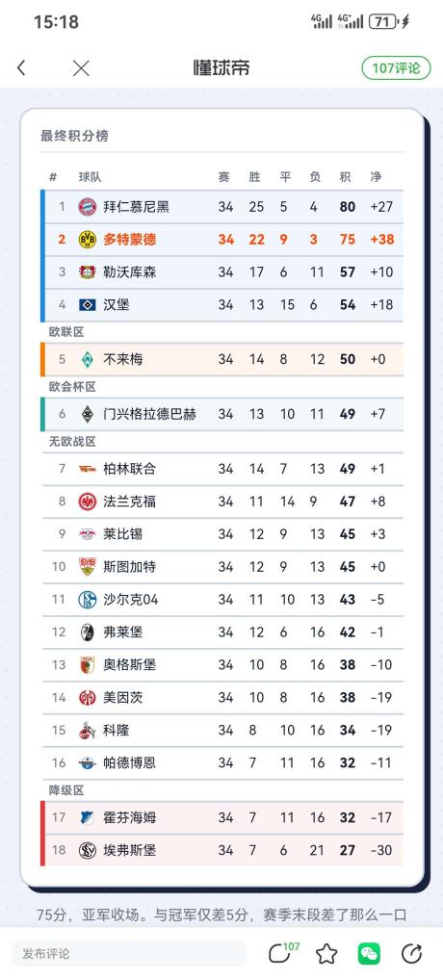
Task: Tap the 科隆 club crest
Action: (88, 730)
